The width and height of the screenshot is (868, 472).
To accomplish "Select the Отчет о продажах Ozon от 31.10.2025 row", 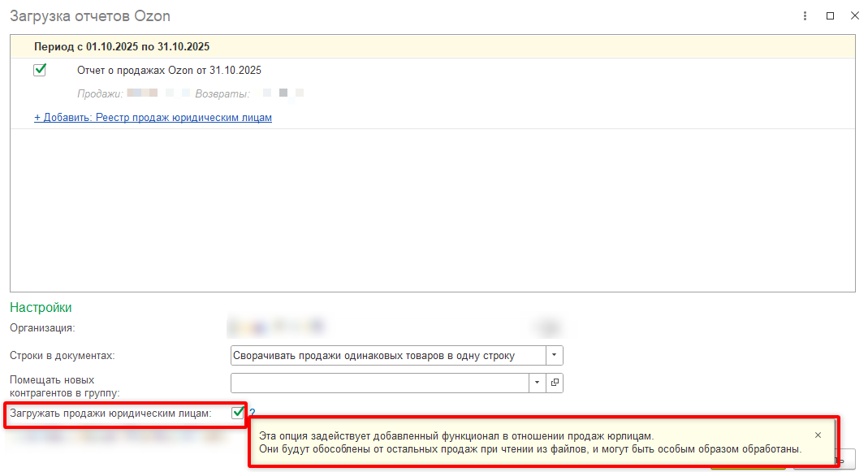I will click(x=432, y=71).
